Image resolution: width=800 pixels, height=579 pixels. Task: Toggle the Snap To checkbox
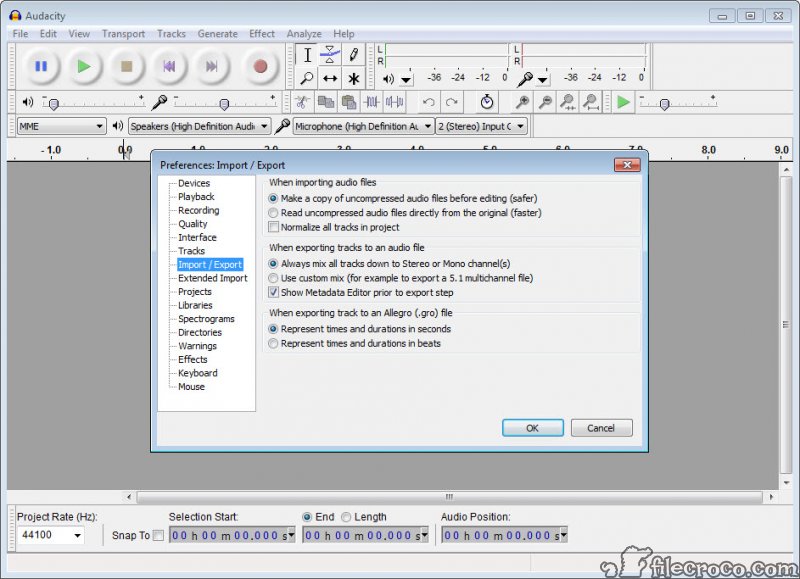[x=158, y=535]
